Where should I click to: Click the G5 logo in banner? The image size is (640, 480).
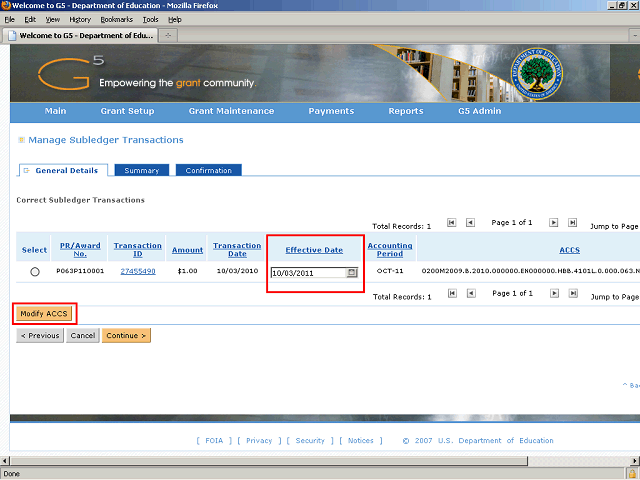click(x=70, y=73)
